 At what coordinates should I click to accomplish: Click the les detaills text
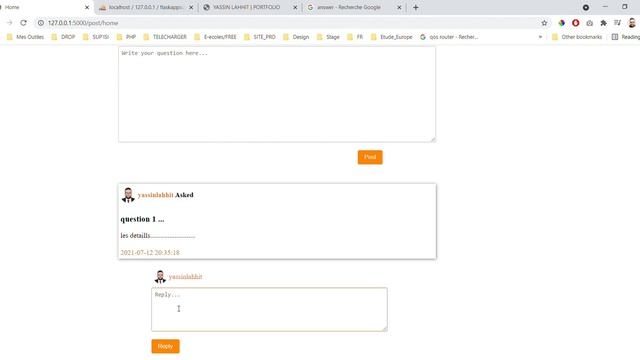pos(158,236)
